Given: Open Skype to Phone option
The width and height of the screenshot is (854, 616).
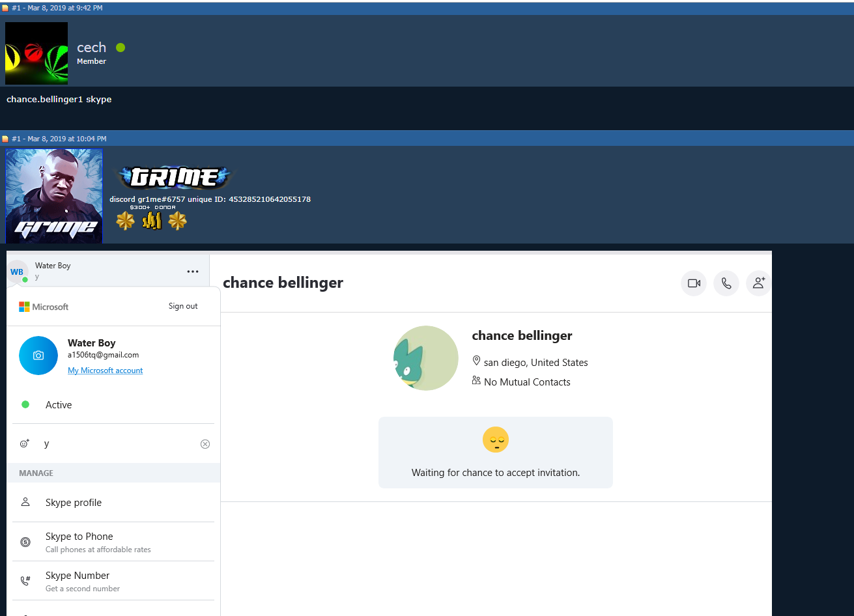Looking at the screenshot, I should pos(113,542).
